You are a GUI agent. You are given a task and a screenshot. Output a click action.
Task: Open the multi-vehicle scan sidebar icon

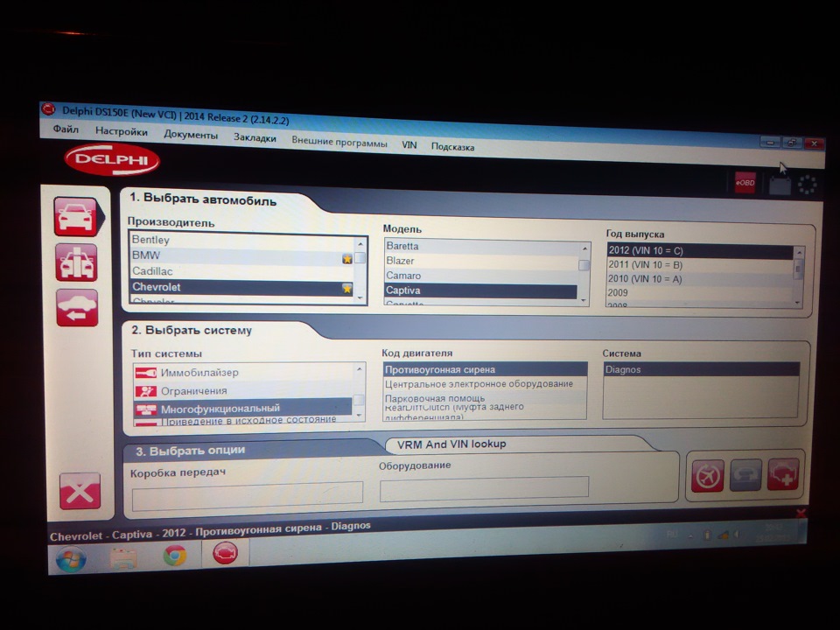76,262
